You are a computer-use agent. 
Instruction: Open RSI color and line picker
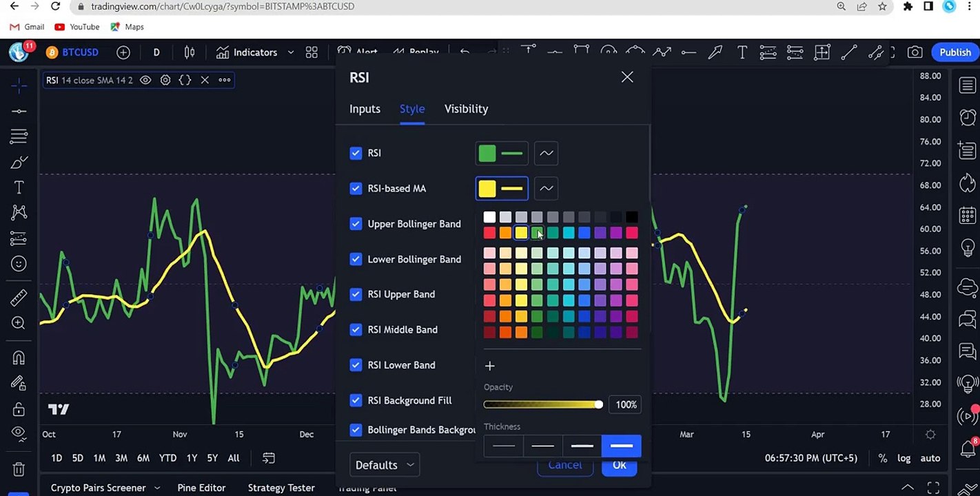pos(502,153)
